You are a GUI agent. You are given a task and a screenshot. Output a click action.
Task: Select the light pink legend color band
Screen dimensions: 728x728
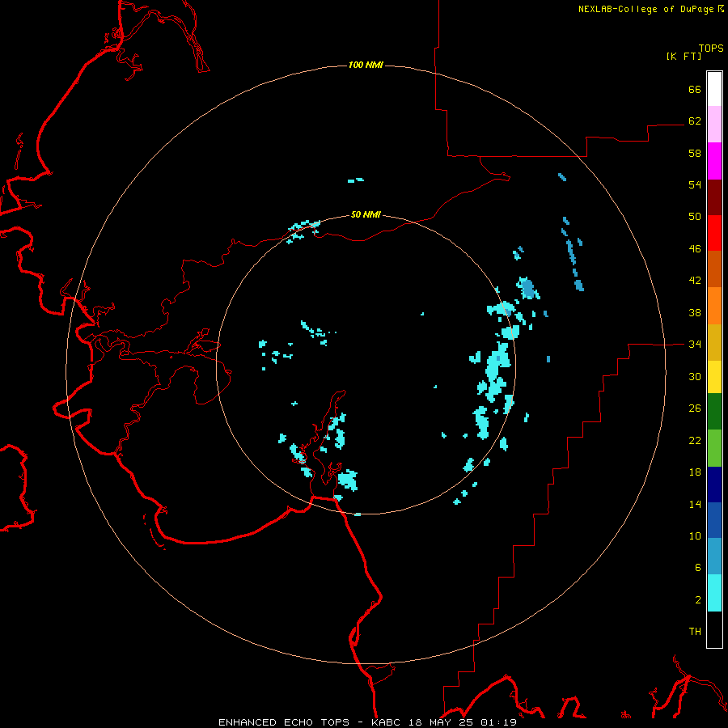[x=714, y=124]
